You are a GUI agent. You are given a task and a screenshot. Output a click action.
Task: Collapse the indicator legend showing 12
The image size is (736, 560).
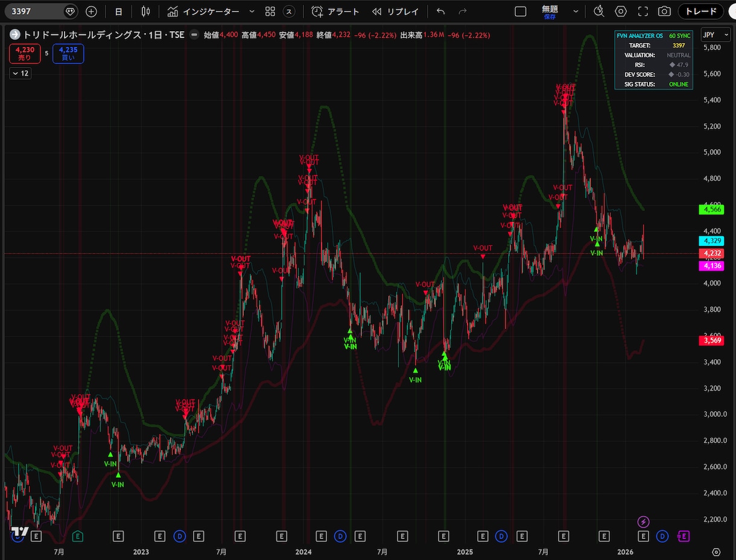[x=20, y=74]
